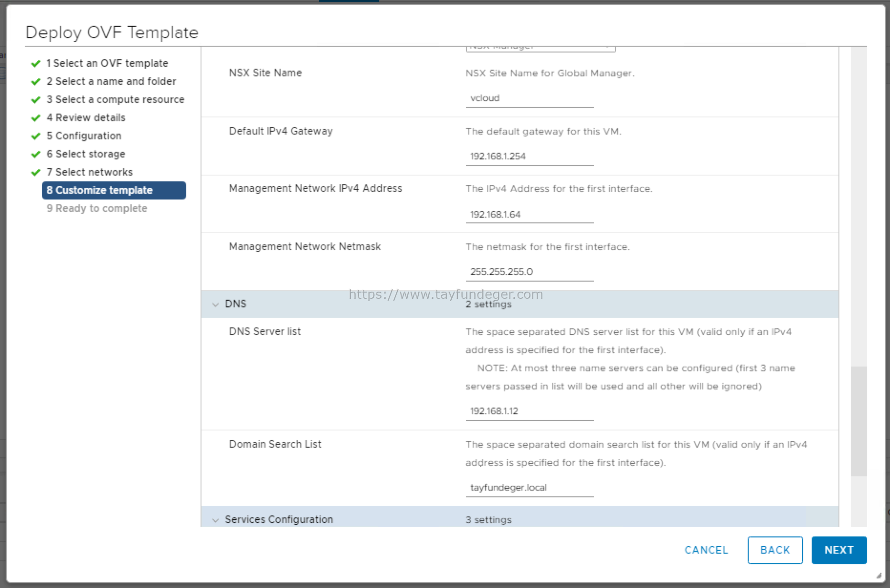Click the 'Management Network IPv4 Address' label
890x588 pixels.
(316, 189)
